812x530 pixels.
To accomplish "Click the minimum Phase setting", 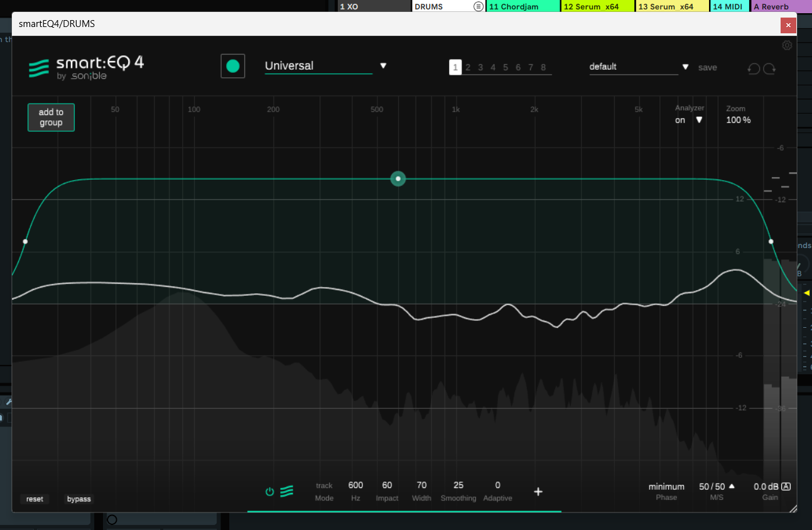I will [x=666, y=487].
